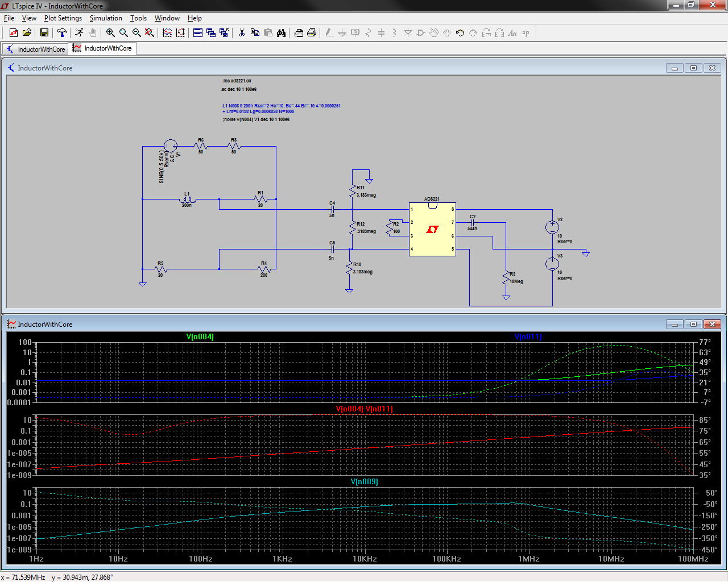This screenshot has width=728, height=582.
Task: Click the green V(n004) trace label
Action: 200,337
